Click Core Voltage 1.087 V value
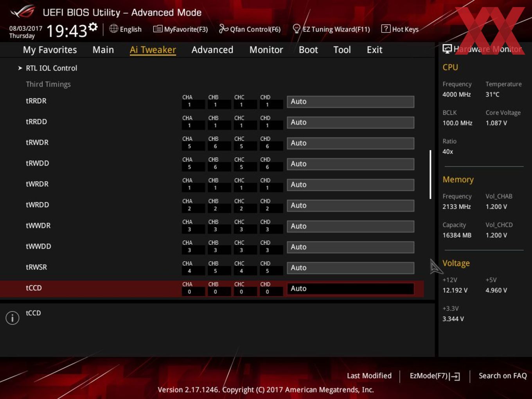This screenshot has height=399, width=532. click(496, 123)
